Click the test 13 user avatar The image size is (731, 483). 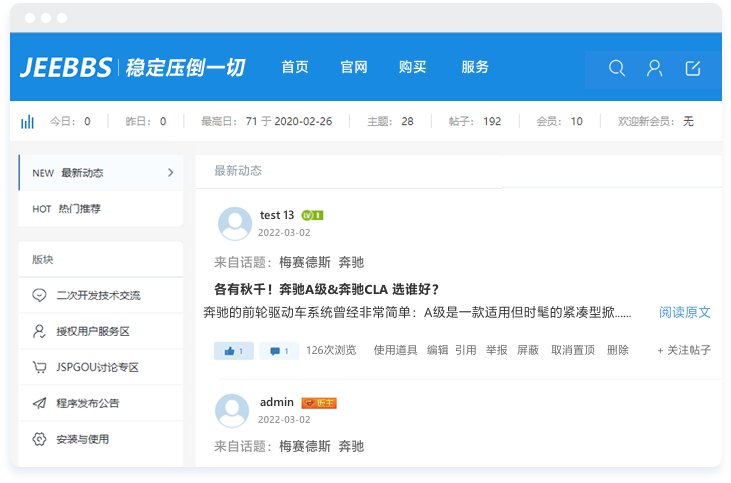tap(235, 224)
